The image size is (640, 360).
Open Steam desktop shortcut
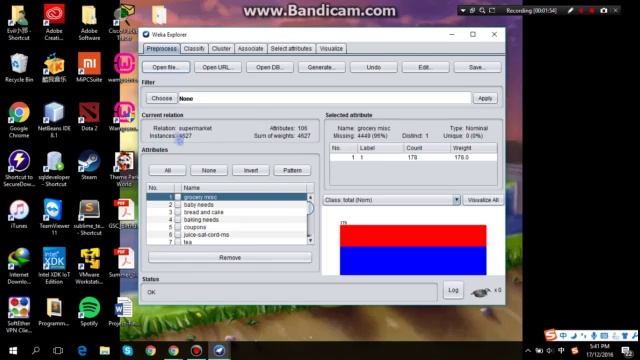point(89,161)
